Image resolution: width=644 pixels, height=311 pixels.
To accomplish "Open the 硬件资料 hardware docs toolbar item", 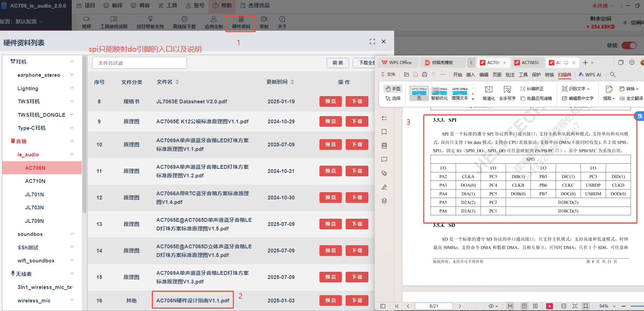I will [x=241, y=22].
